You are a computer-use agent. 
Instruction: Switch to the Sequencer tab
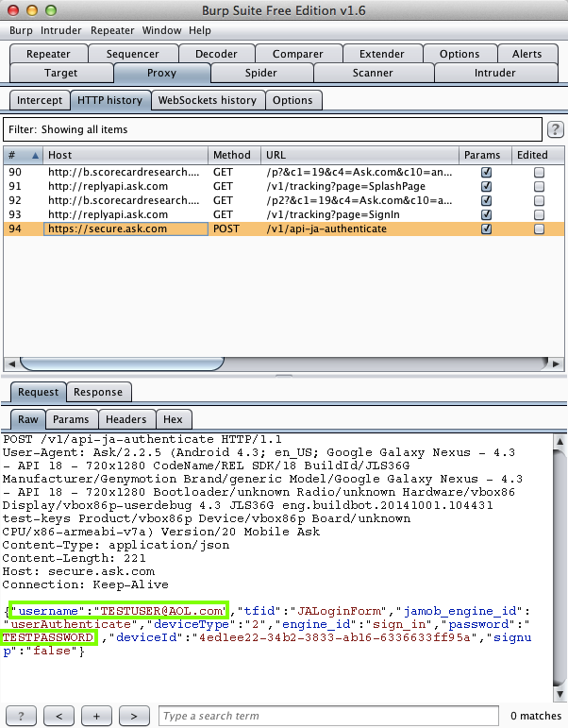[x=133, y=54]
